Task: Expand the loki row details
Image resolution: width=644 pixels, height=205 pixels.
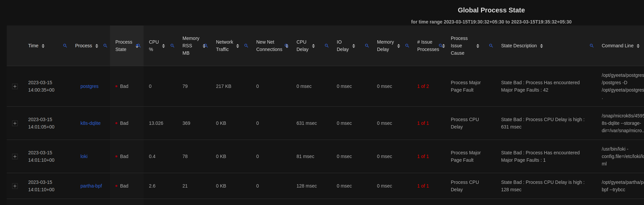Action: (x=15, y=156)
